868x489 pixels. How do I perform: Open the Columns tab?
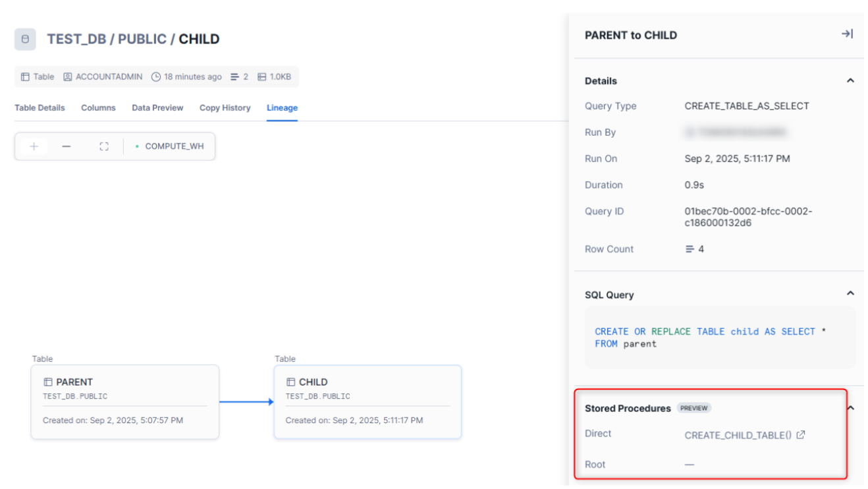coord(98,108)
